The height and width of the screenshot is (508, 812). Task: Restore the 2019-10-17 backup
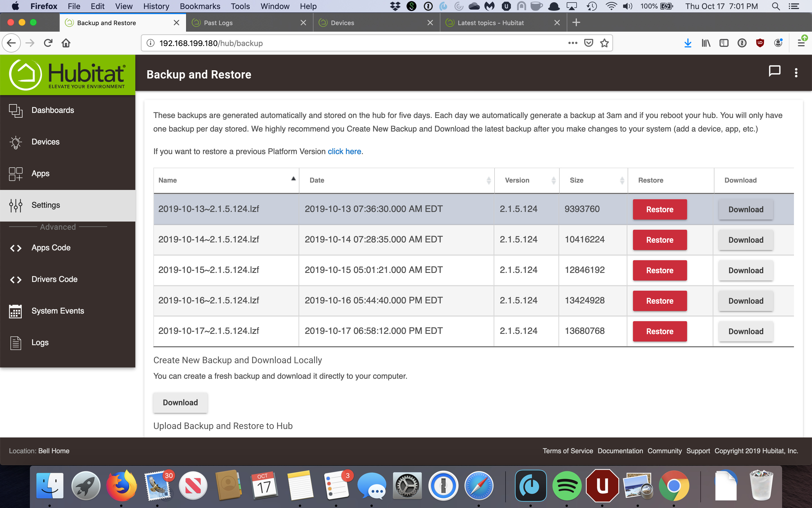(x=660, y=331)
